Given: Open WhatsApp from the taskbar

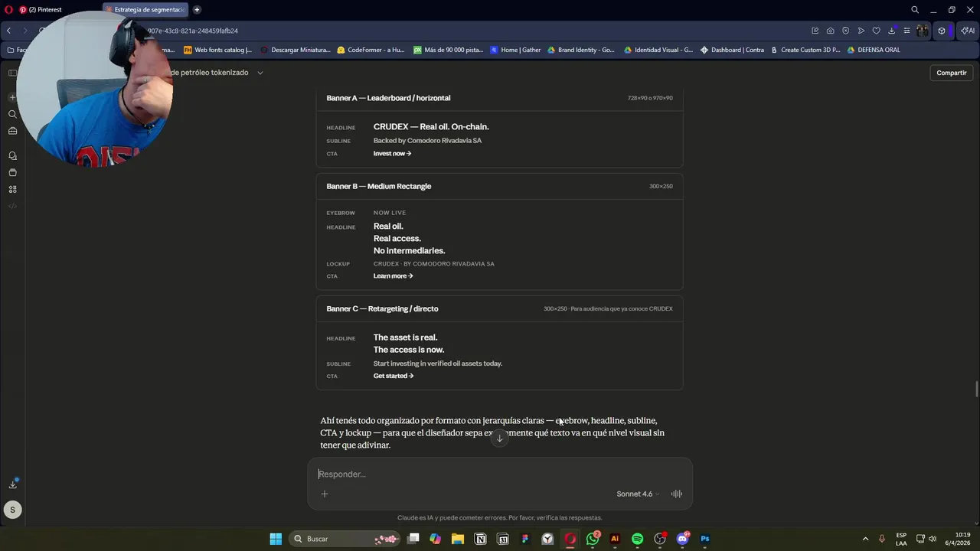Looking at the screenshot, I should pos(593,539).
